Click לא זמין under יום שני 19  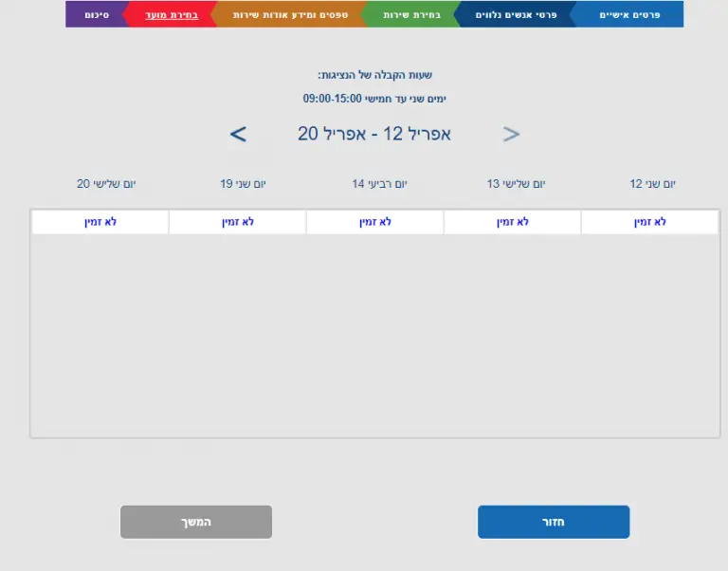coord(237,222)
